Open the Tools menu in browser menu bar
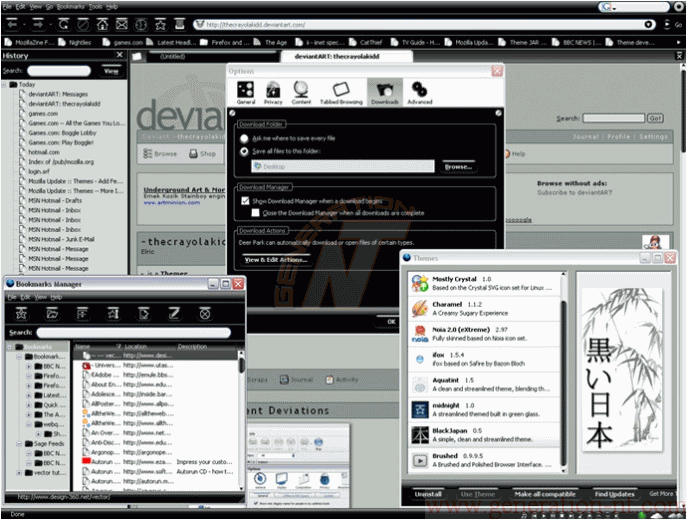 [95, 7]
